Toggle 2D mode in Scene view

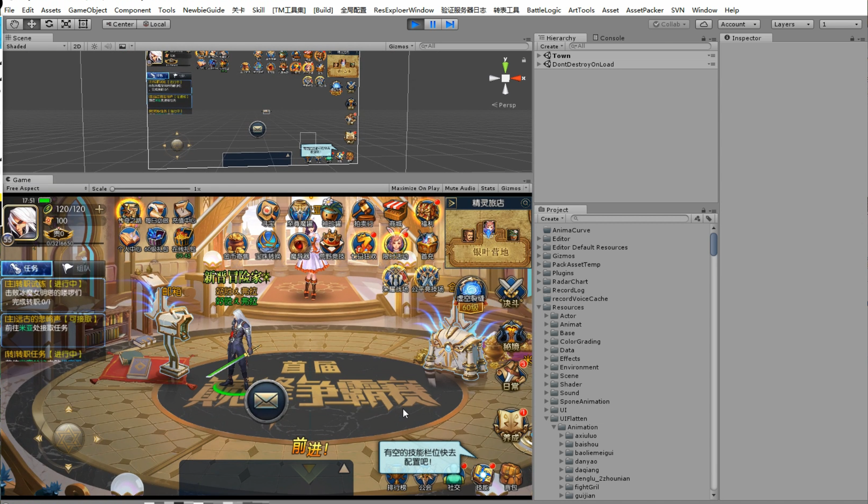(77, 46)
